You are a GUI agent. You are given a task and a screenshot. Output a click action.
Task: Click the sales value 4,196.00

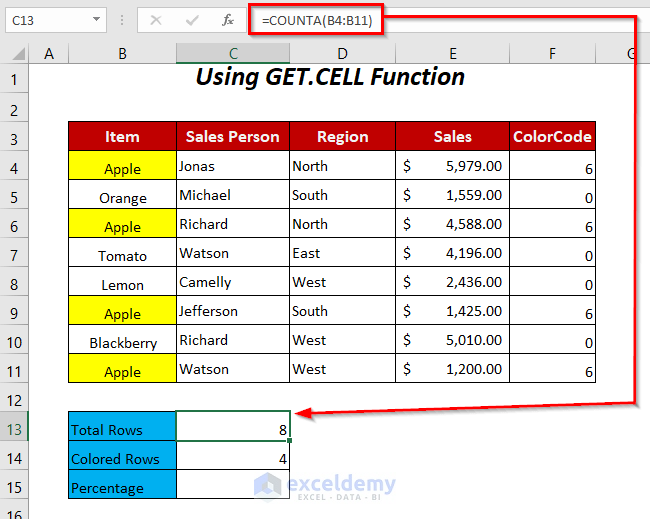(x=453, y=252)
